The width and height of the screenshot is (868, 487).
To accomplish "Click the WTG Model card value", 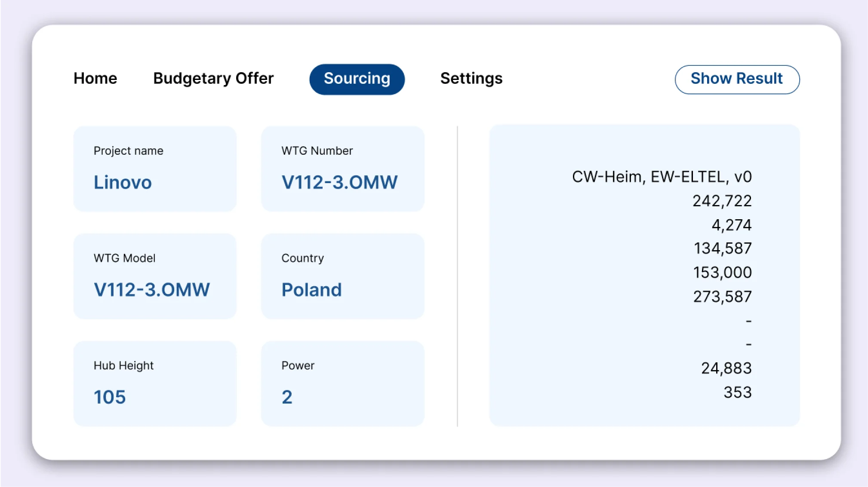I will click(152, 290).
